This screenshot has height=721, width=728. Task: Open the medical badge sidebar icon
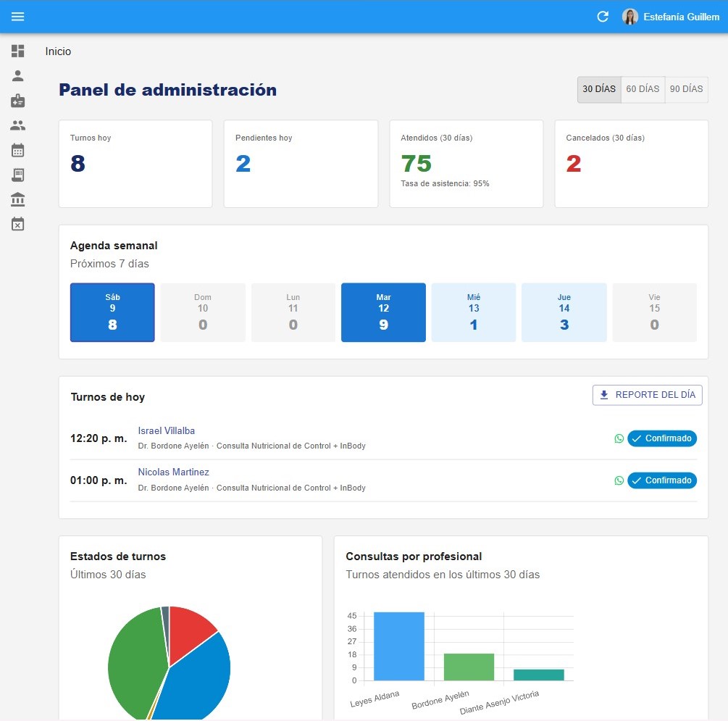[17, 101]
